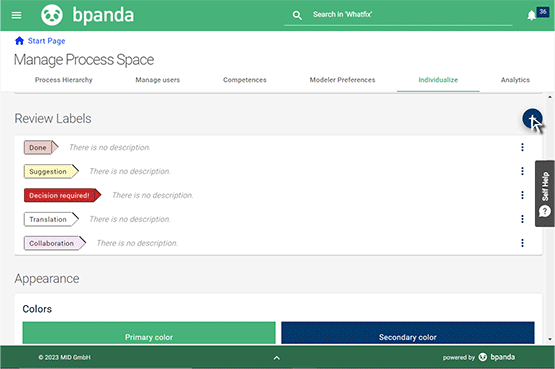This screenshot has height=369, width=555.
Task: Open options menu for Done label
Action: 522,147
